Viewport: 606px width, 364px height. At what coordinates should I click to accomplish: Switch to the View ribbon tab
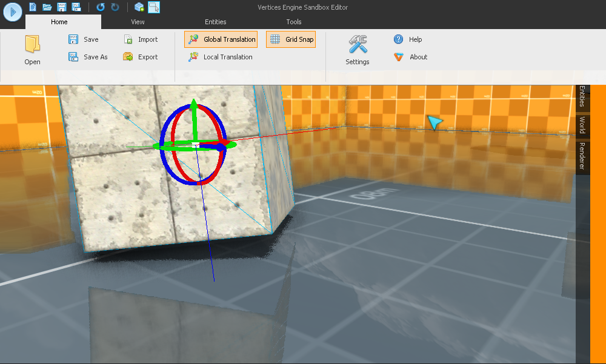(138, 22)
